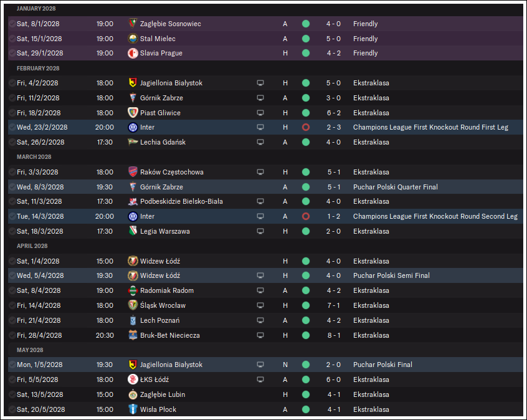Select the Widzew Łódź Puchar Polski Semi Final row
This screenshot has height=420, width=527.
click(x=265, y=275)
